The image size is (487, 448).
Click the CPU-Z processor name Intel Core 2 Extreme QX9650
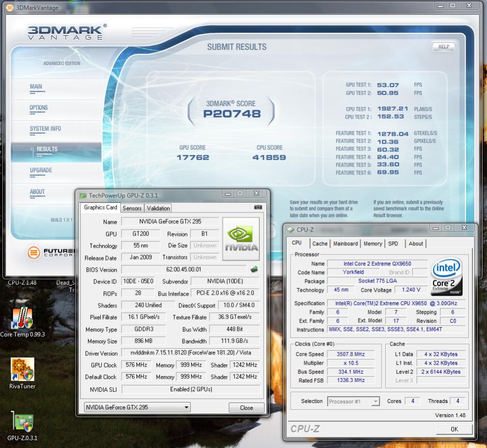[377, 263]
